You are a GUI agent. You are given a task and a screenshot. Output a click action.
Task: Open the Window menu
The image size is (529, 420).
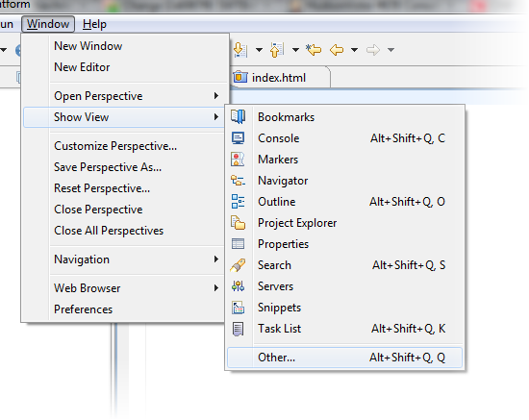click(x=48, y=24)
